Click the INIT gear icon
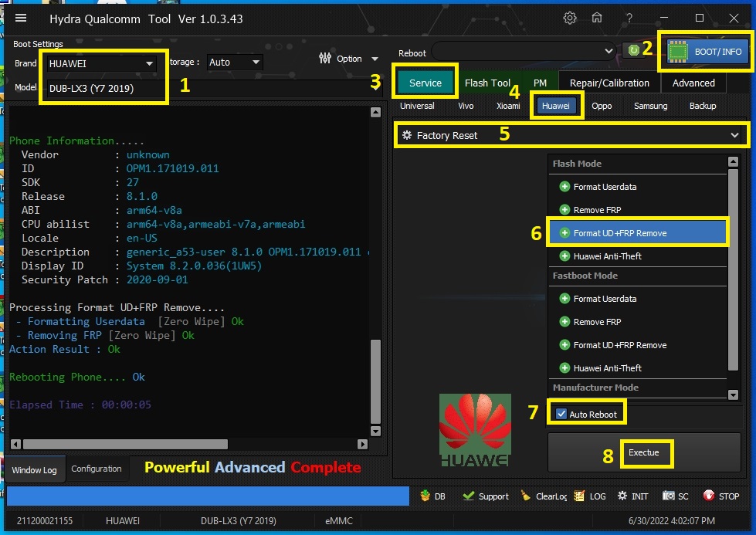Image resolution: width=756 pixels, height=535 pixels. click(622, 496)
